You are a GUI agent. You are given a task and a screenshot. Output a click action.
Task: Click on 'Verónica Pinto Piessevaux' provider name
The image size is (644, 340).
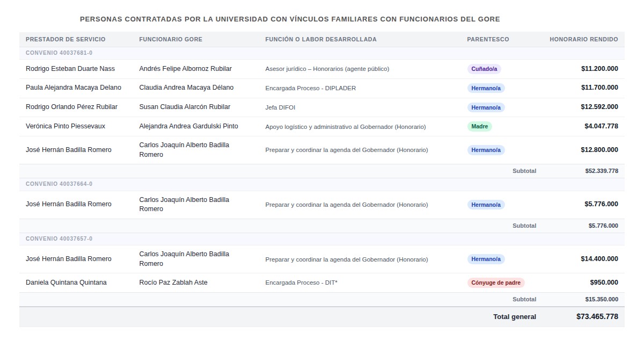coord(65,126)
